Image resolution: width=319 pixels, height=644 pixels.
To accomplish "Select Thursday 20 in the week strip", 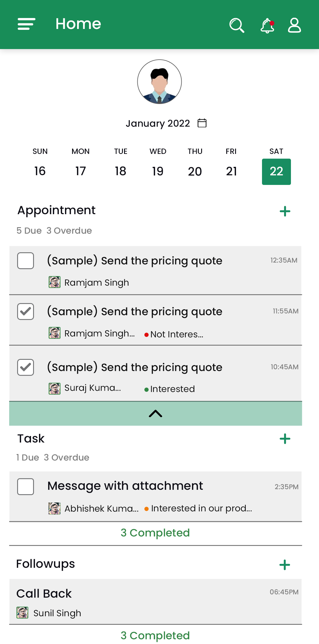I will pyautogui.click(x=195, y=171).
